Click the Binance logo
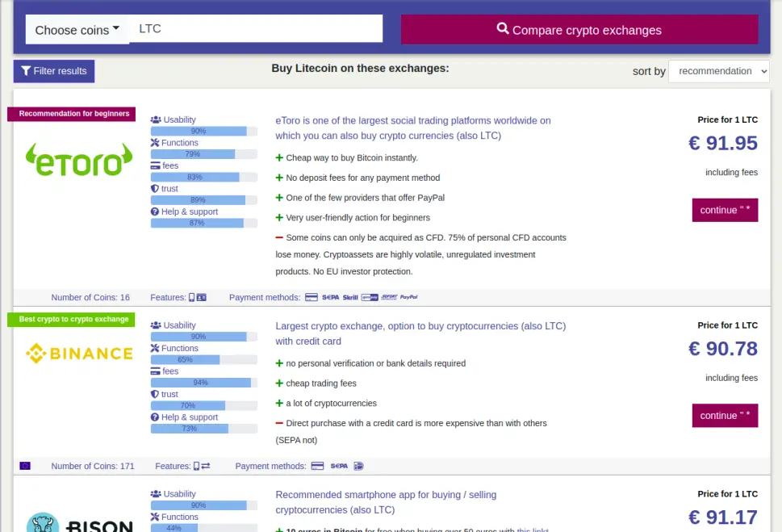The width and height of the screenshot is (782, 532). (79, 354)
